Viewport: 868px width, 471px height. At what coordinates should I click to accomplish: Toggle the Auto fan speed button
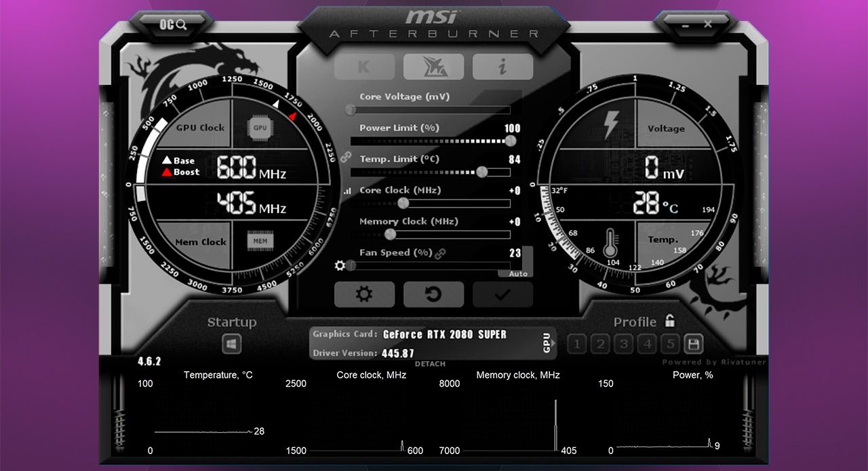click(517, 274)
